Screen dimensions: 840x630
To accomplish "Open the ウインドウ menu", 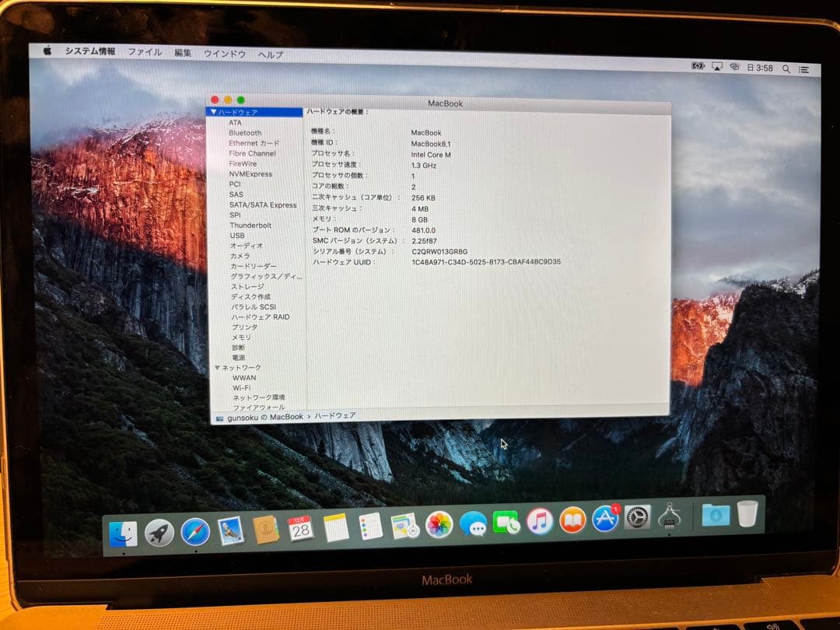I will pyautogui.click(x=226, y=54).
